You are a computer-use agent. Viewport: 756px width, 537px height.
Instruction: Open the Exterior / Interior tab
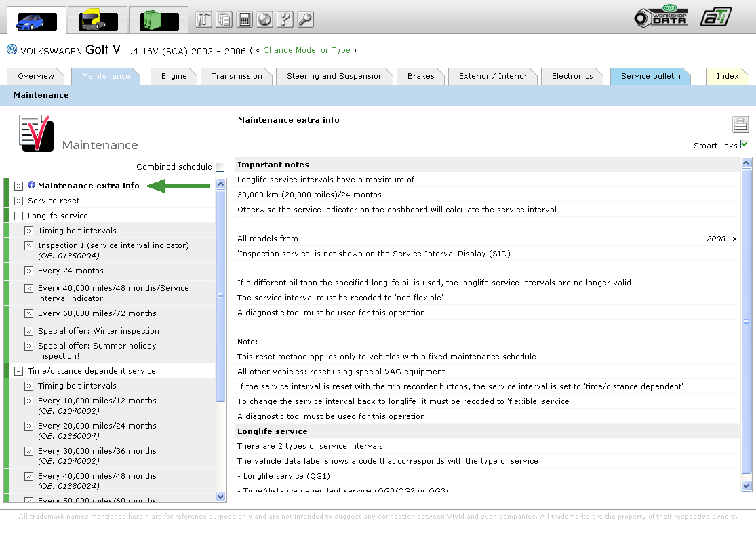[493, 76]
